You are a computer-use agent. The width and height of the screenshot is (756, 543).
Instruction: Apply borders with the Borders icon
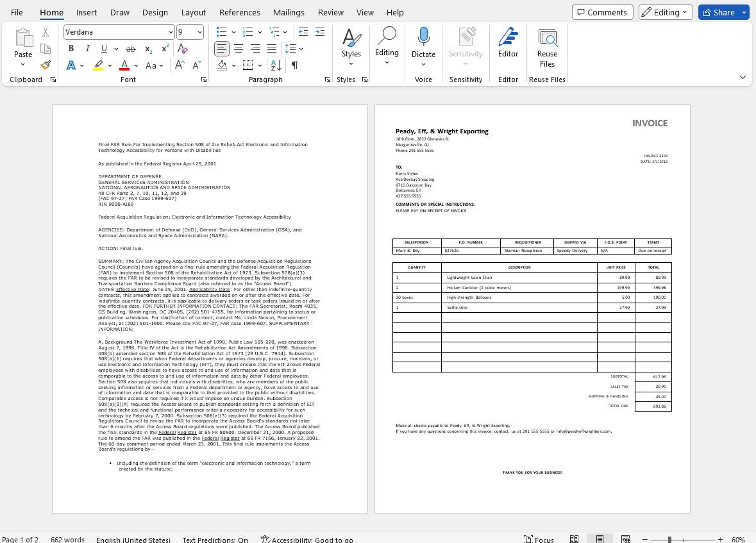pyautogui.click(x=248, y=65)
